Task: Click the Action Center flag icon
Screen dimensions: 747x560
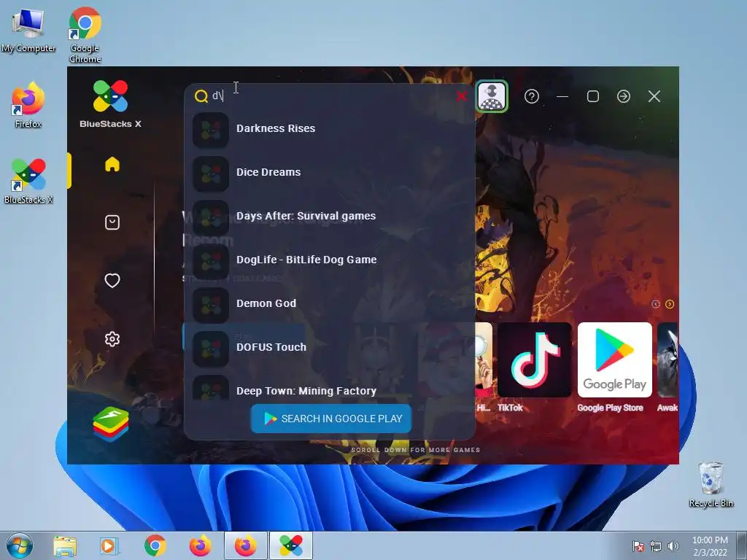Action: coord(638,546)
